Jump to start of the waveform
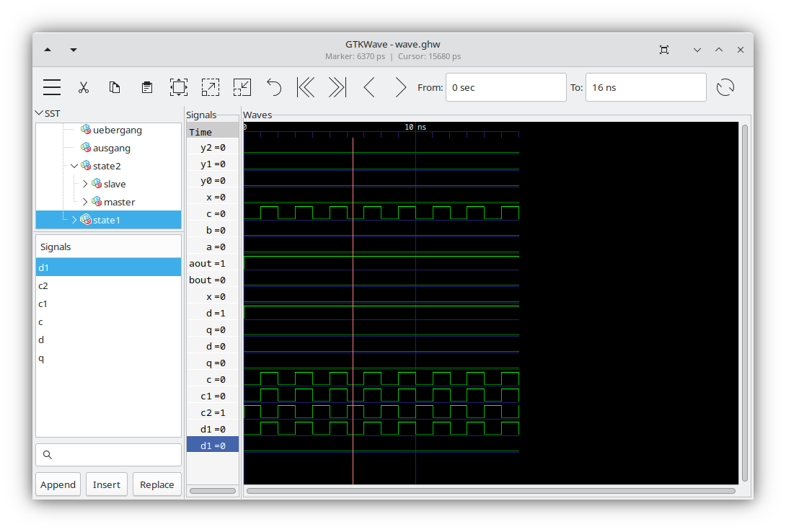This screenshot has width=786, height=532. click(x=305, y=87)
